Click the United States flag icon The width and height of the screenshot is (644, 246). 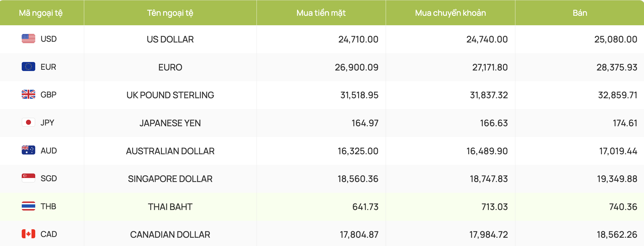coord(28,39)
